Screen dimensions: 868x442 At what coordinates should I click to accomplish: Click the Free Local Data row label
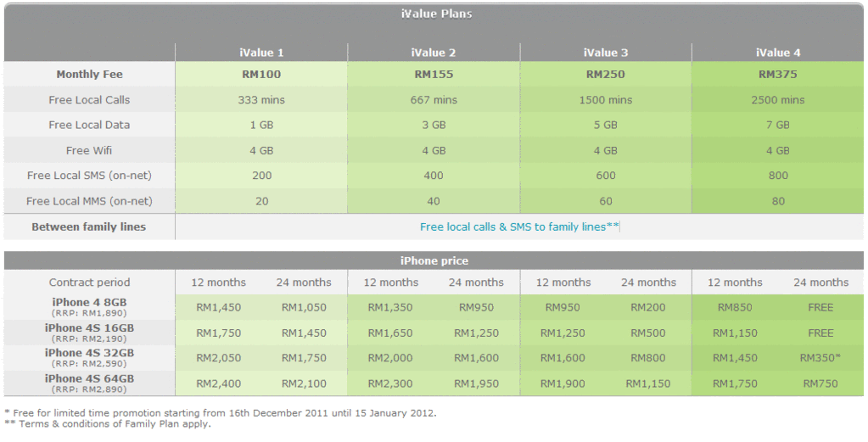coord(89,125)
